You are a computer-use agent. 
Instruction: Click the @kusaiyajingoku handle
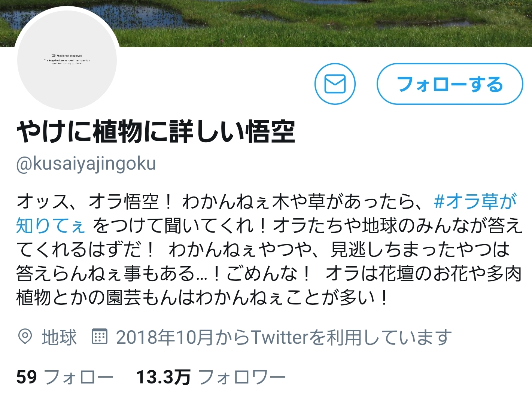click(86, 164)
